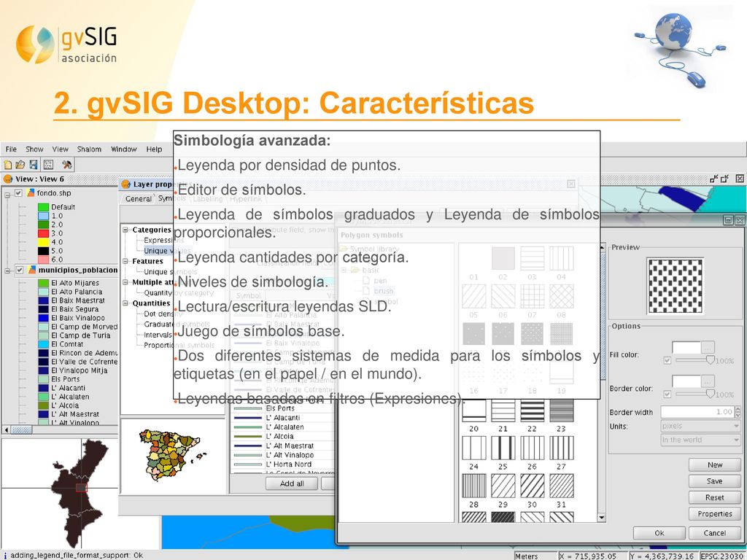This screenshot has width=747, height=560.
Task: Open the Help menu
Action: tap(154, 149)
